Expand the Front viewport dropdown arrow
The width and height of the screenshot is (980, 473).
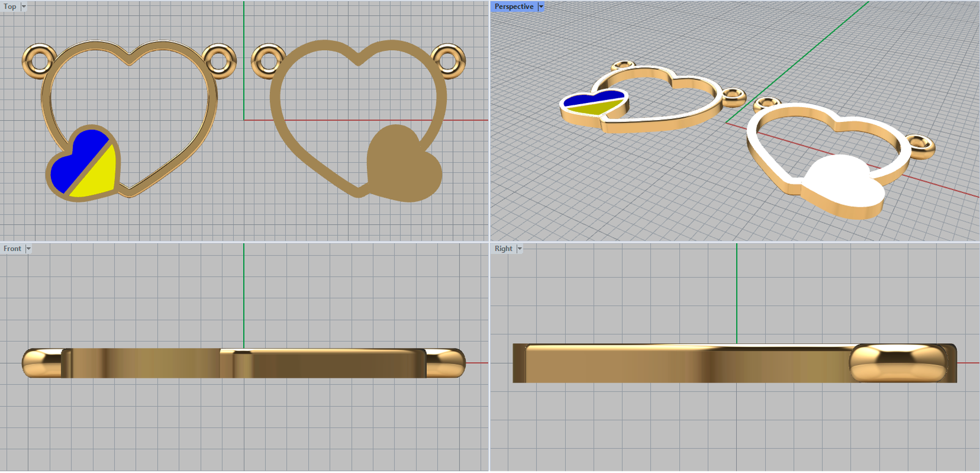[28, 249]
